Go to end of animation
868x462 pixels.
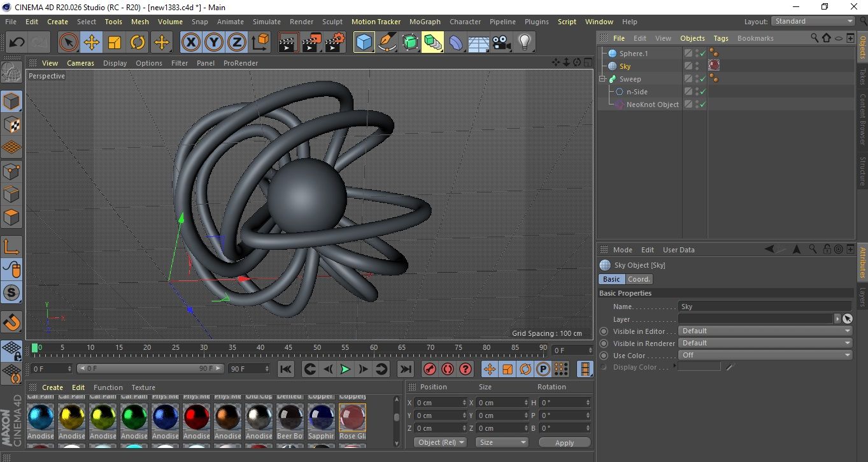405,369
